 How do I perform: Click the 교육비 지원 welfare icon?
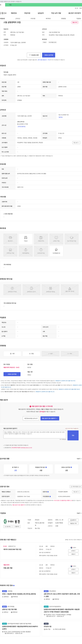(56, 239)
